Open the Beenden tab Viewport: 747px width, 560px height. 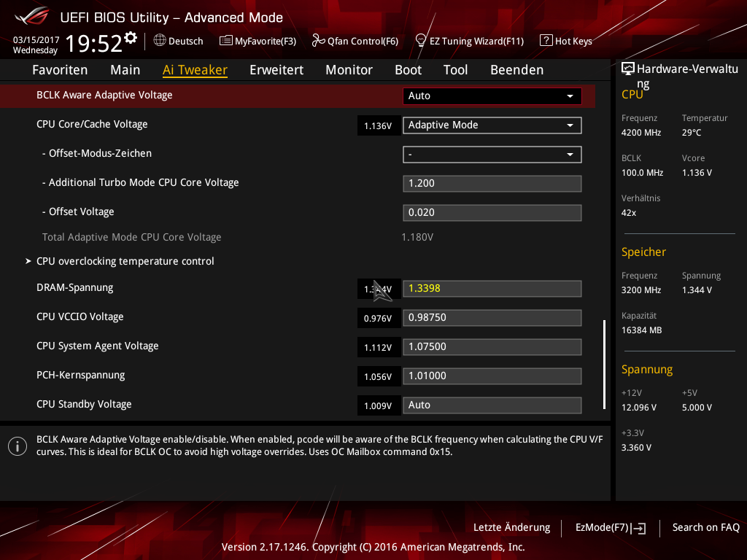click(517, 70)
